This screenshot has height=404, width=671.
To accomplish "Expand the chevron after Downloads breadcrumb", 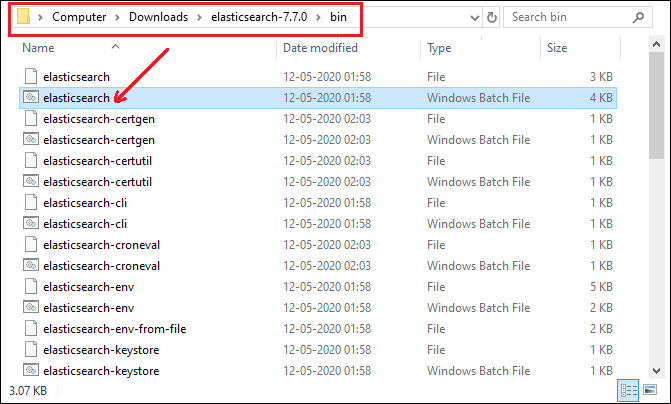I will [199, 18].
